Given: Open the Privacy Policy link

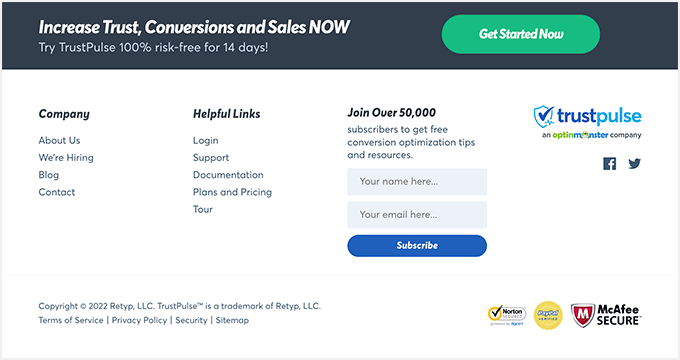Looking at the screenshot, I should pos(139,320).
